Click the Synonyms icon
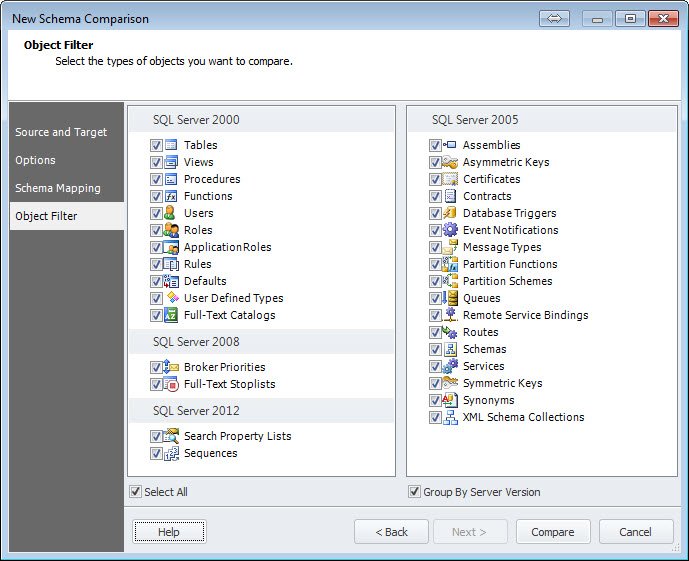Image resolution: width=689 pixels, height=561 pixels. (450, 400)
